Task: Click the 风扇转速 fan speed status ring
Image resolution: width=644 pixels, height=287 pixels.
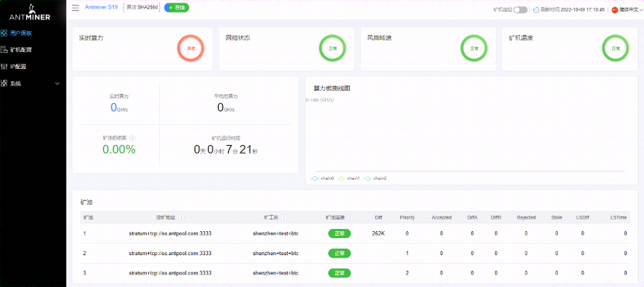Action: tap(474, 48)
